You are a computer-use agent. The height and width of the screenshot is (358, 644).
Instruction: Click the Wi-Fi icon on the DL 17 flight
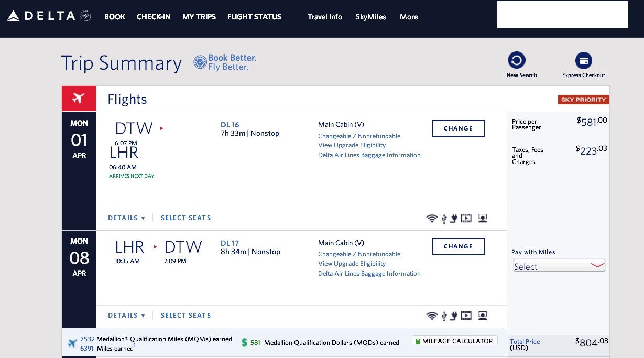432,316
